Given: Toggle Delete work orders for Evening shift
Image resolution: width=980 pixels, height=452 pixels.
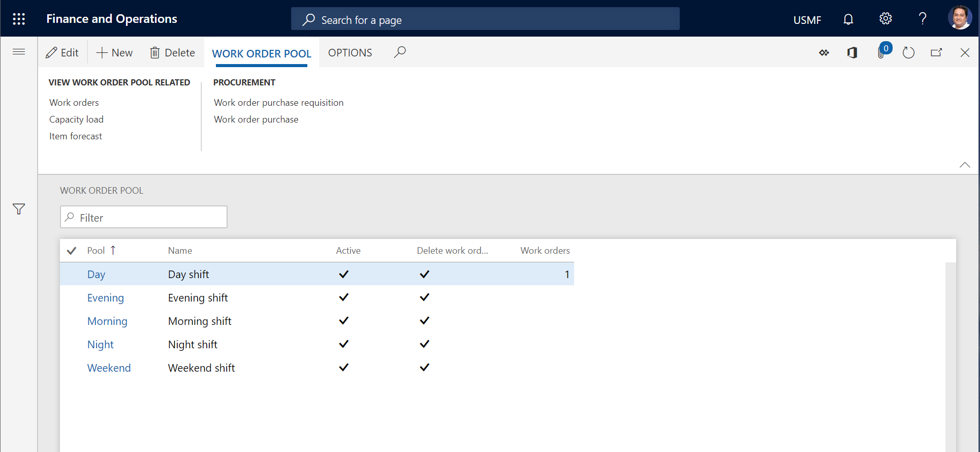Looking at the screenshot, I should (425, 297).
